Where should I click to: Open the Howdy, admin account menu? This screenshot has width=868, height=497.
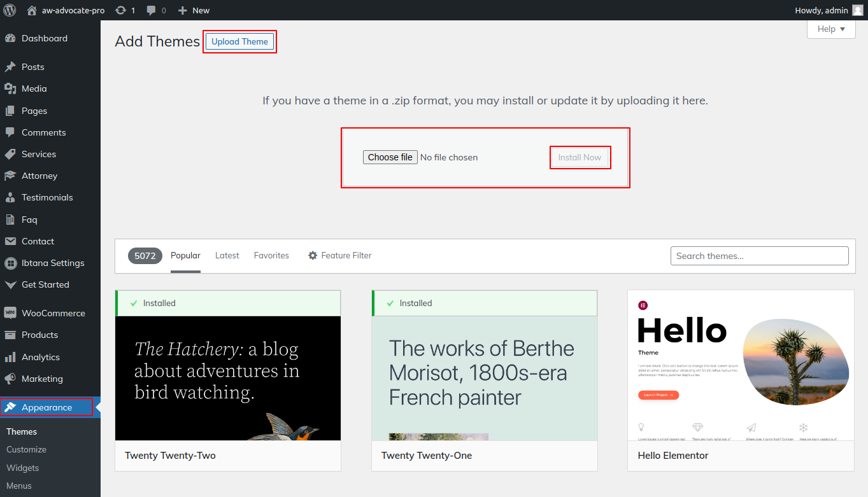point(821,10)
